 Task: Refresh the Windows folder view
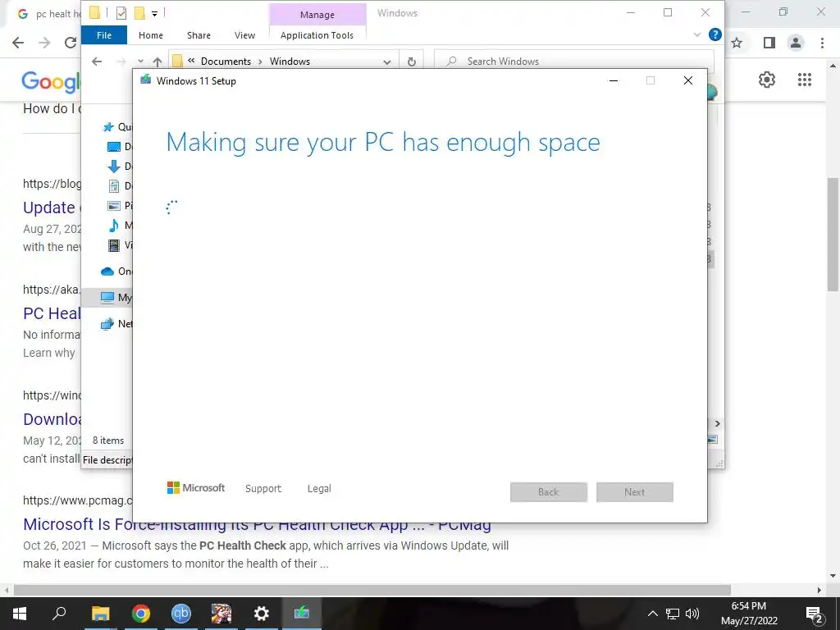coord(412,62)
